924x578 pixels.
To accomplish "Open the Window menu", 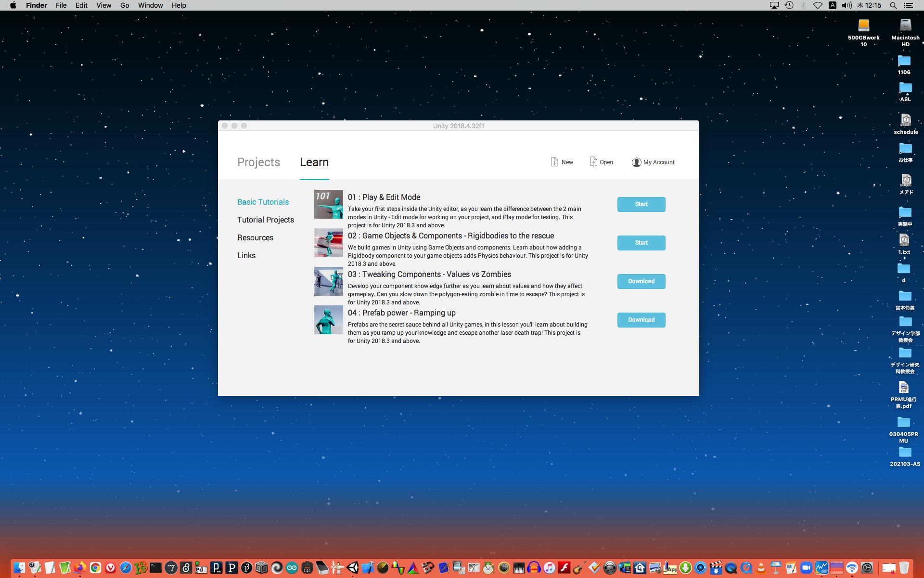I will (150, 5).
